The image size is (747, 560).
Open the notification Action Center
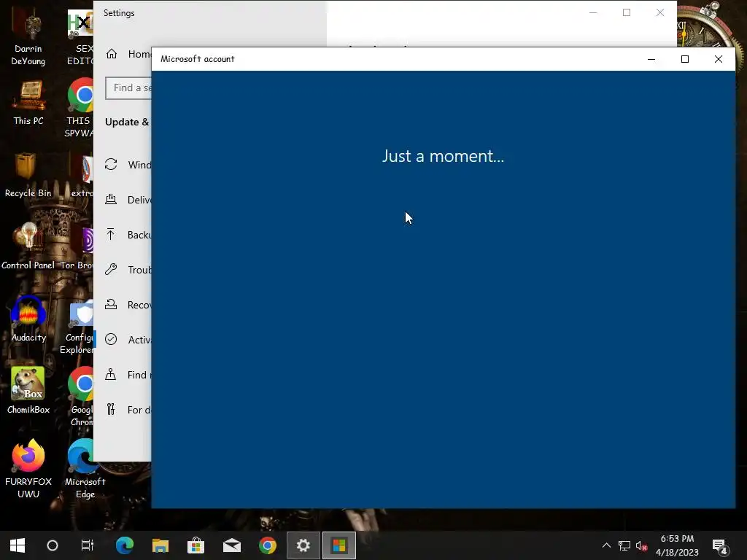click(720, 546)
